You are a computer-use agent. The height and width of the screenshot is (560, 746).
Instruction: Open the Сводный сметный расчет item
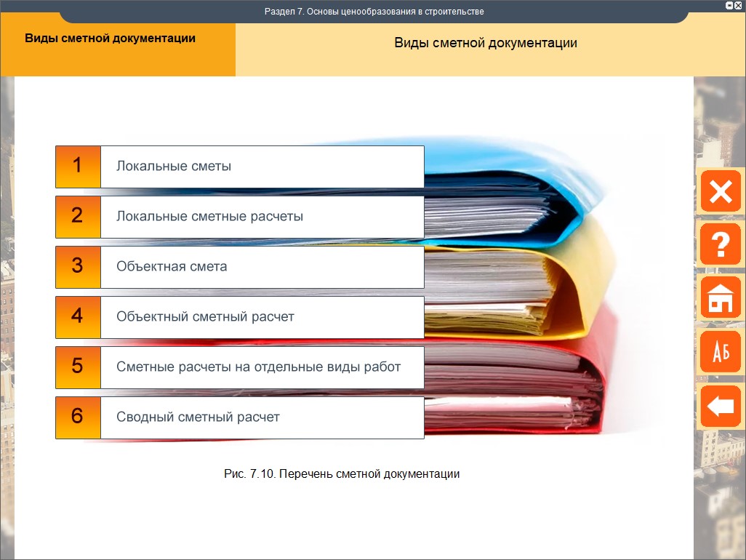tap(262, 417)
